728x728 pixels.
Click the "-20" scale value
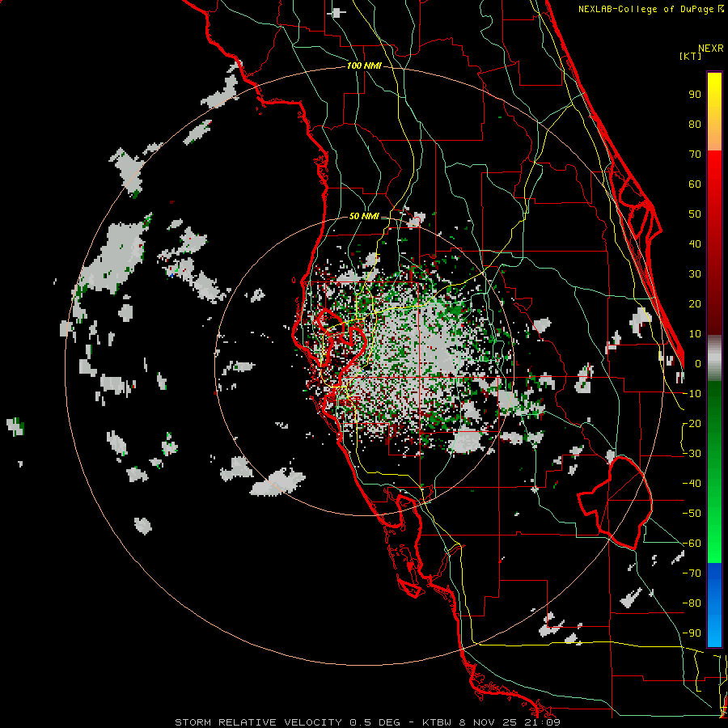(692, 423)
